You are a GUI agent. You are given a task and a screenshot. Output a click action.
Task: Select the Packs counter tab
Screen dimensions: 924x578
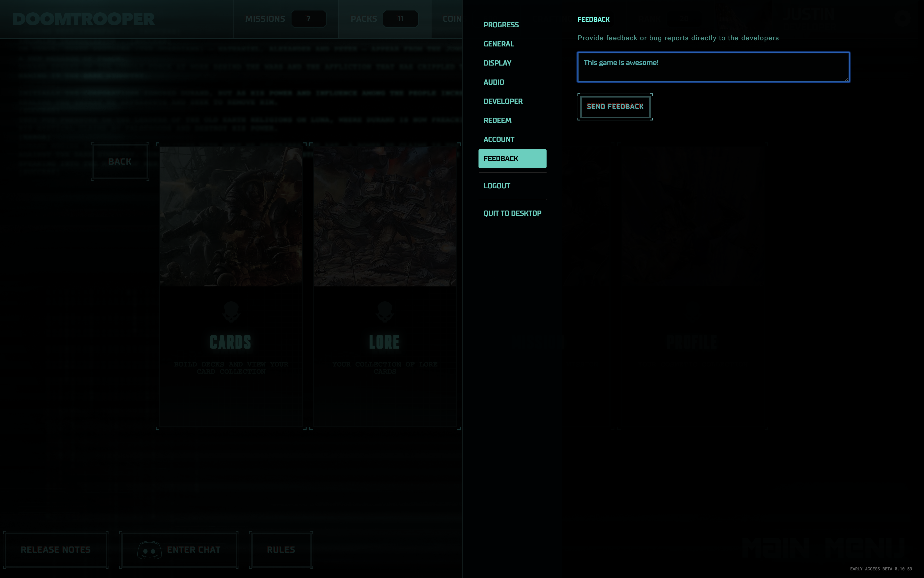point(385,19)
